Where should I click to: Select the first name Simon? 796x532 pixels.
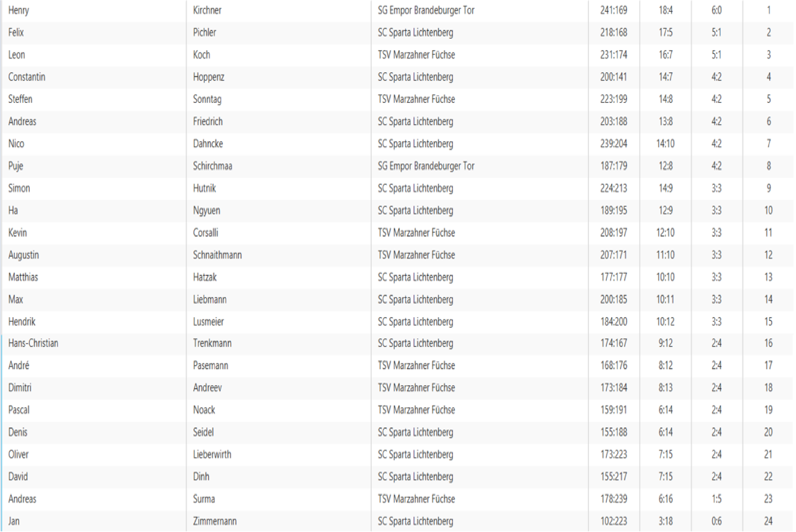(x=19, y=188)
